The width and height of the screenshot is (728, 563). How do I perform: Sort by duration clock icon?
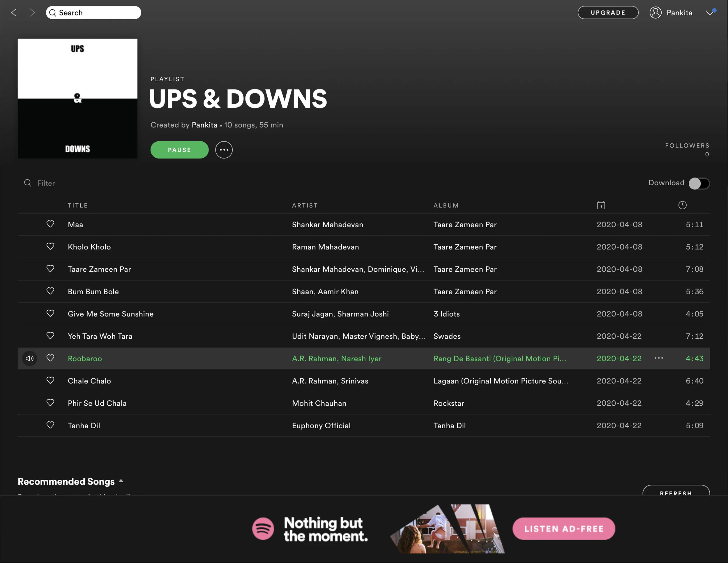[682, 205]
